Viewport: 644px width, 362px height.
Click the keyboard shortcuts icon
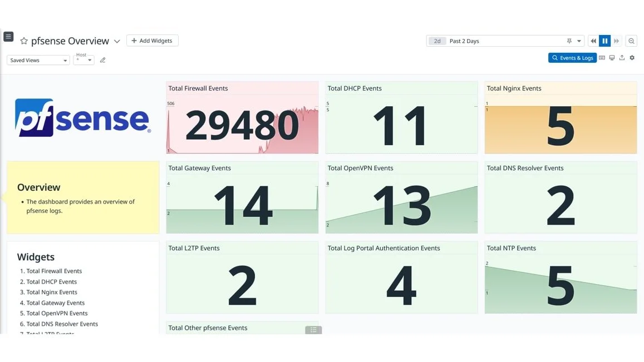point(602,58)
